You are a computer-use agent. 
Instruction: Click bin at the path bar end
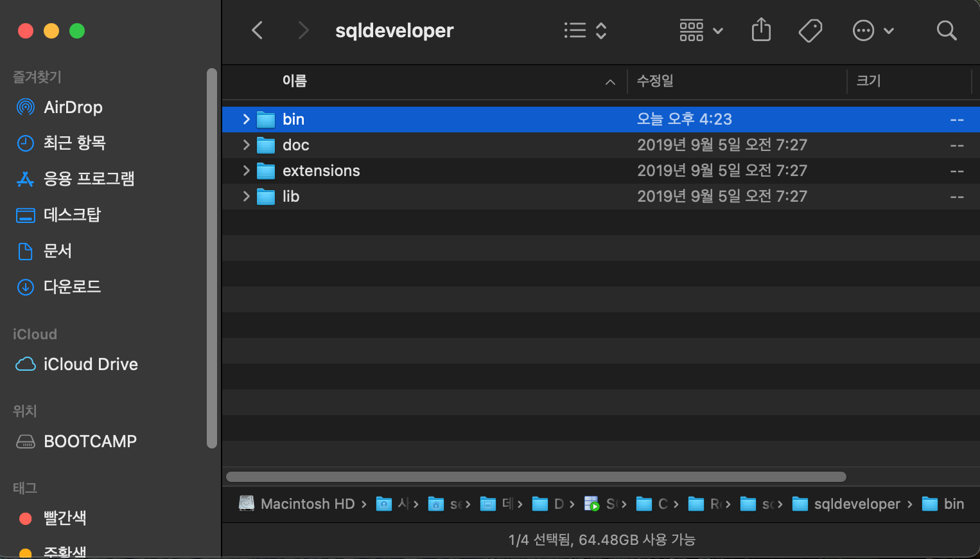pyautogui.click(x=943, y=504)
